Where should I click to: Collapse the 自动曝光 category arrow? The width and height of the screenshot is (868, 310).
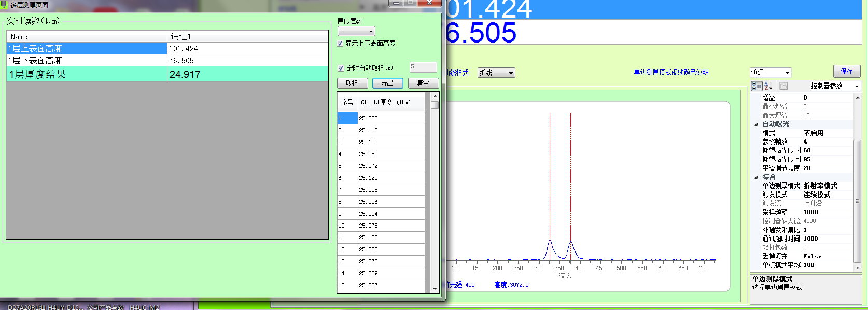point(756,124)
